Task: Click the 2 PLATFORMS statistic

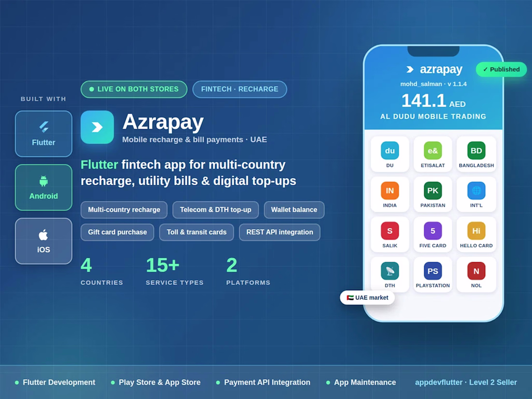Action: tap(248, 271)
